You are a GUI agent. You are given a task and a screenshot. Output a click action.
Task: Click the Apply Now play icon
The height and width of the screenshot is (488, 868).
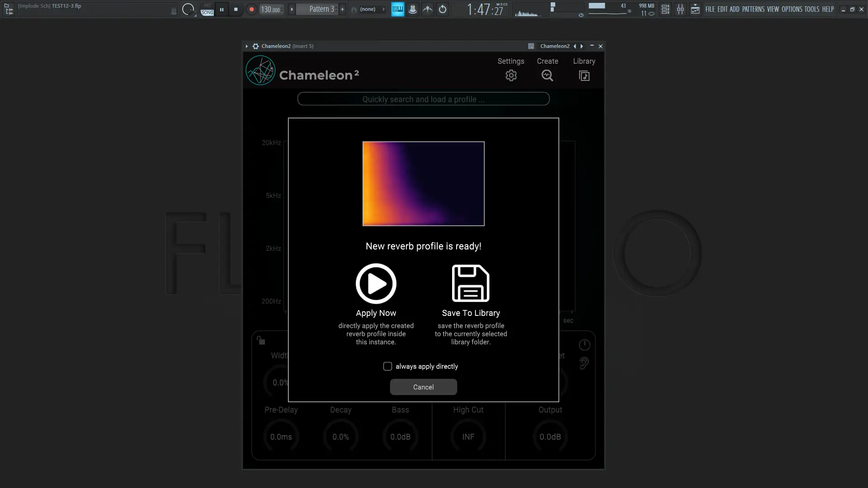point(376,284)
